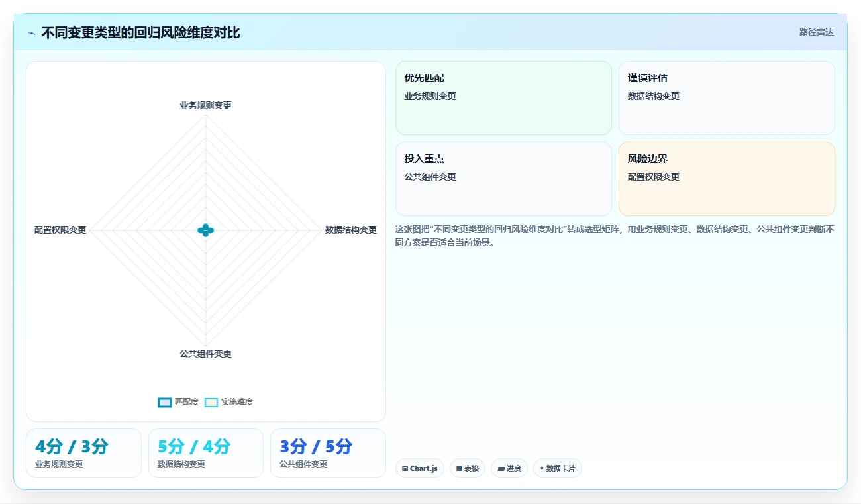Click 数据结构变更 inside 谨慎评估 card

[654, 96]
